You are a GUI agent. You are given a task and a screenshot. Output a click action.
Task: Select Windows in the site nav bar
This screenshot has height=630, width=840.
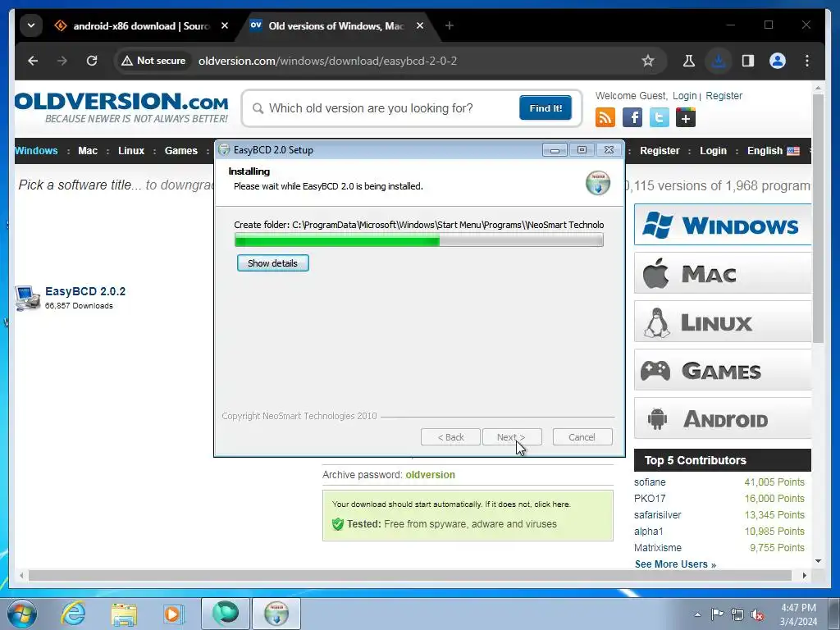(x=36, y=151)
